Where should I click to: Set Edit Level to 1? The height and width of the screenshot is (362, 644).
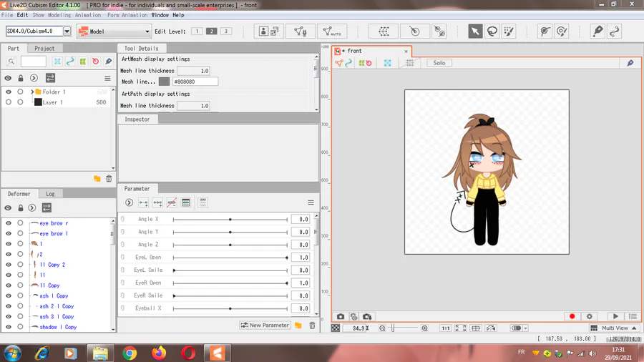197,31
